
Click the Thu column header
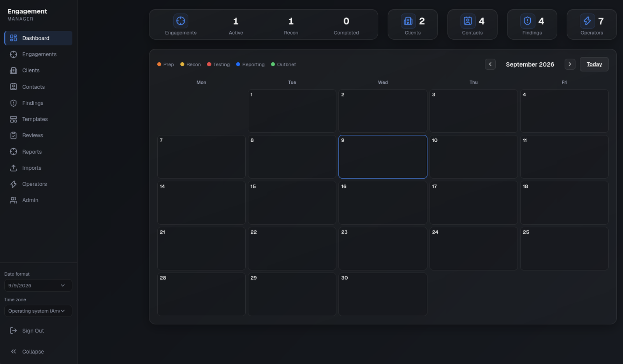click(x=473, y=82)
